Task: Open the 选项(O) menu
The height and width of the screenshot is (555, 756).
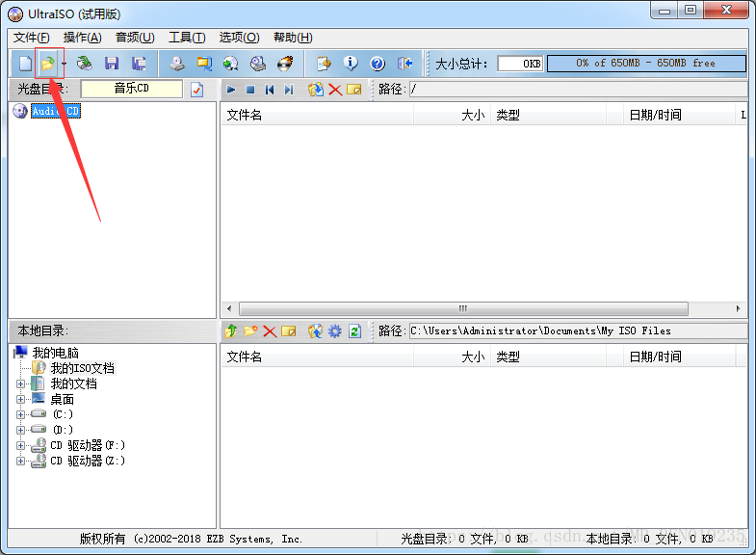Action: (239, 38)
